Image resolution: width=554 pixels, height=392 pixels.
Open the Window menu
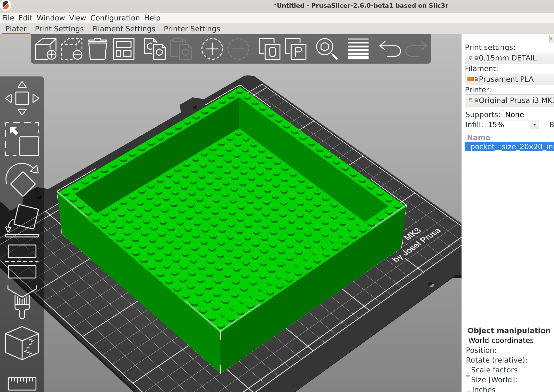tap(51, 18)
